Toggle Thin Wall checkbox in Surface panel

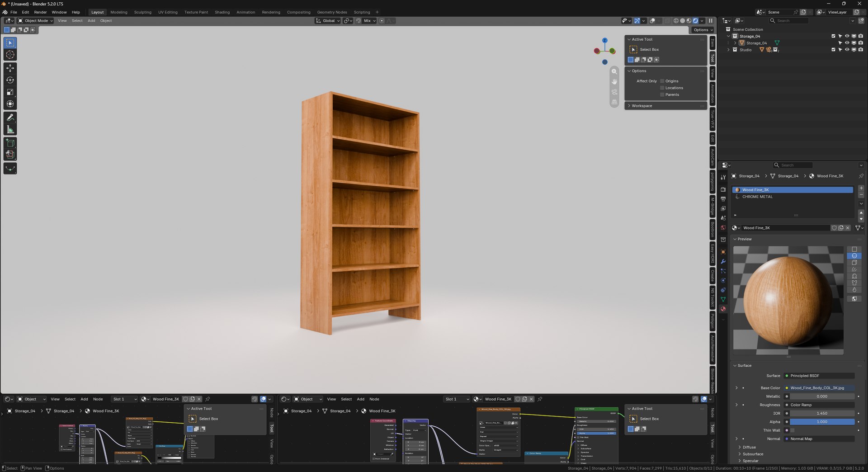tap(792, 430)
